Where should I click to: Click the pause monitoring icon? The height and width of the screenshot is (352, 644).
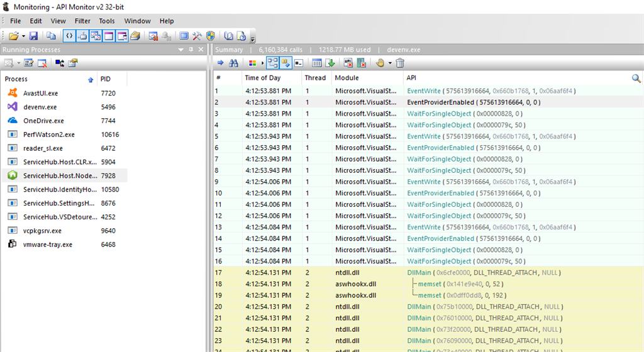[x=153, y=36]
